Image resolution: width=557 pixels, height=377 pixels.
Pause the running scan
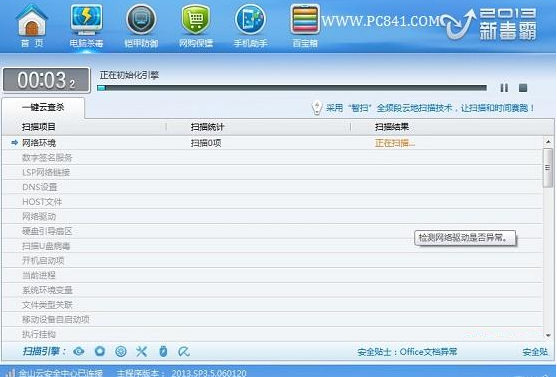pos(504,88)
